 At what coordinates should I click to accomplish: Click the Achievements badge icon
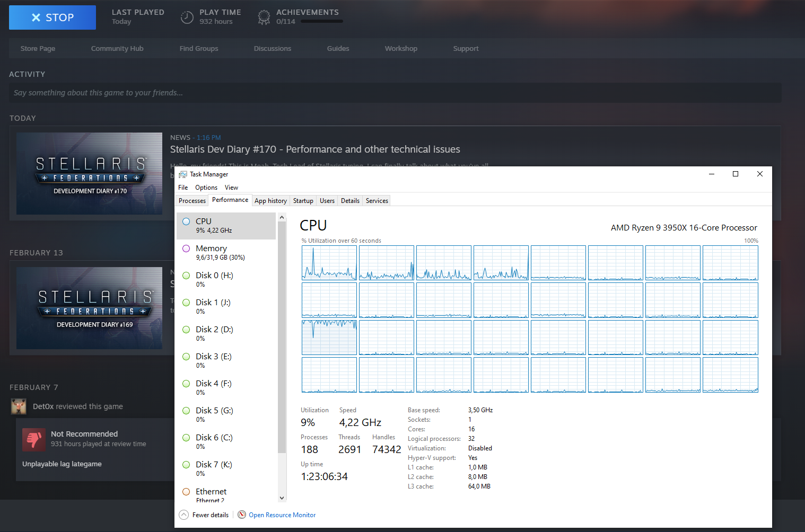point(264,17)
